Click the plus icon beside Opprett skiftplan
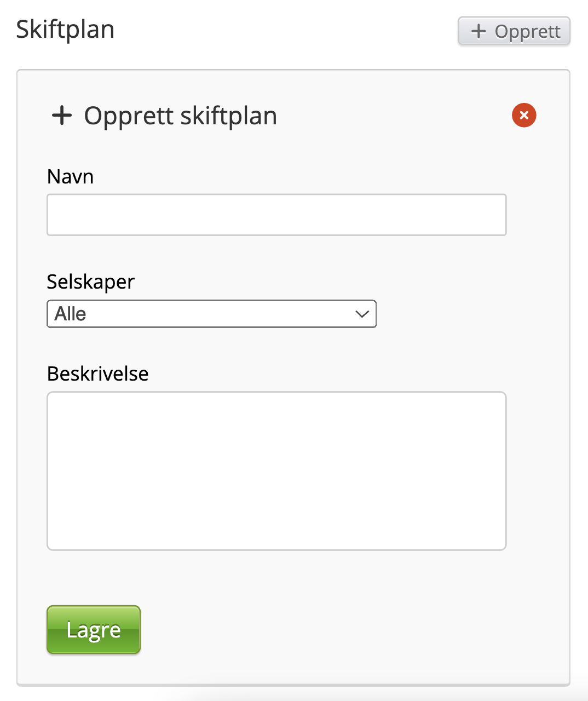Viewport: 588px width, 701px height. pyautogui.click(x=62, y=116)
